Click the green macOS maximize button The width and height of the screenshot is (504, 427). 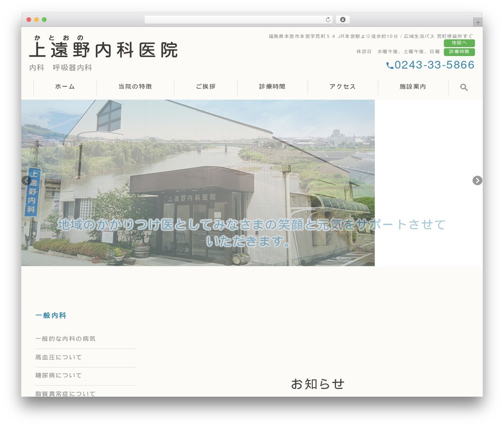44,20
